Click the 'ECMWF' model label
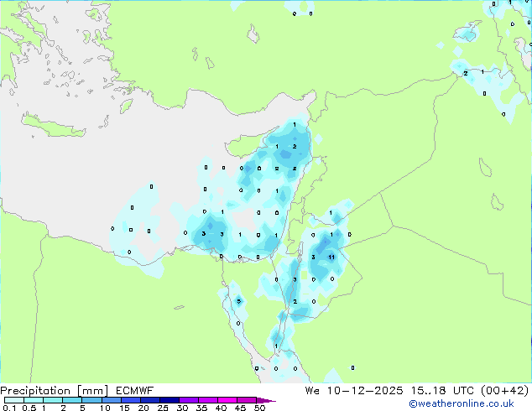The image size is (532, 411). coord(135,391)
